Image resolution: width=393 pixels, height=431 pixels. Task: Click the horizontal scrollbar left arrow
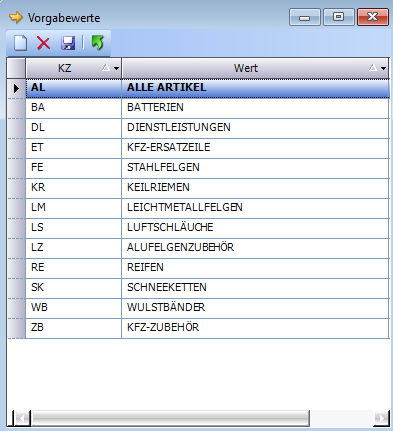(x=22, y=418)
